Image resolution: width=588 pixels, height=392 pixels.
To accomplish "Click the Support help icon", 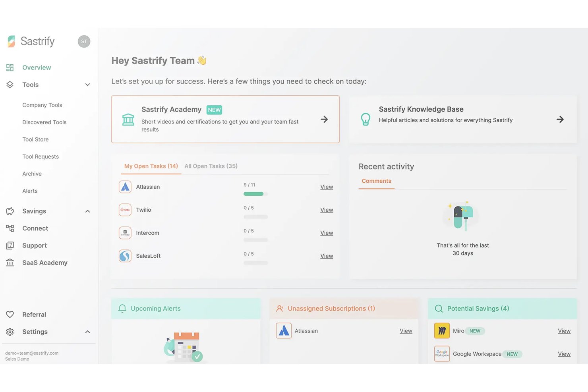I will tap(10, 245).
